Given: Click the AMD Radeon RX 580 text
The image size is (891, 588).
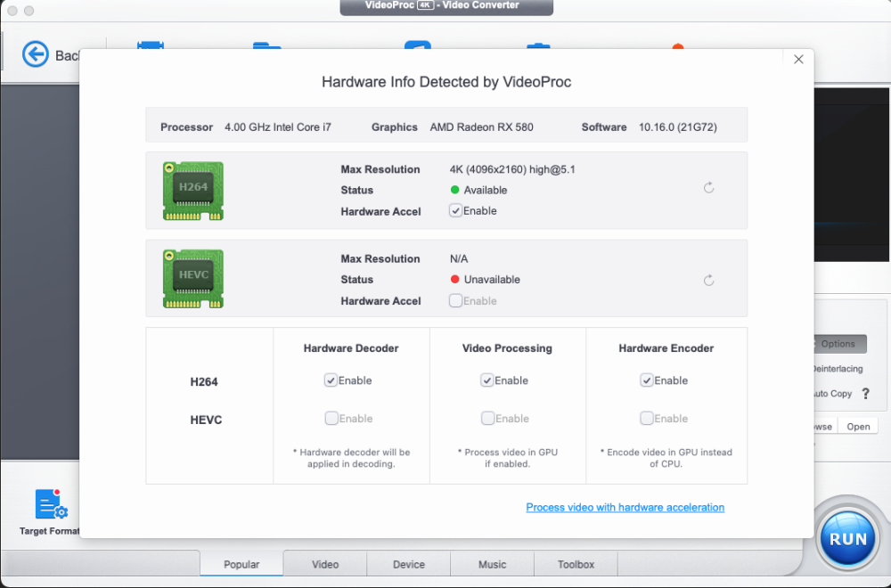Looking at the screenshot, I should pyautogui.click(x=481, y=127).
